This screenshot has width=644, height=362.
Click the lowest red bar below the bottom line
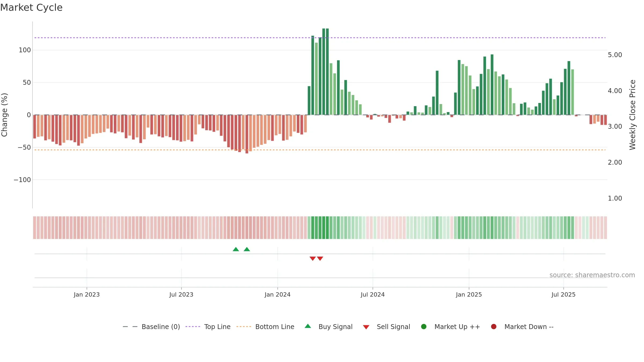coord(247,134)
